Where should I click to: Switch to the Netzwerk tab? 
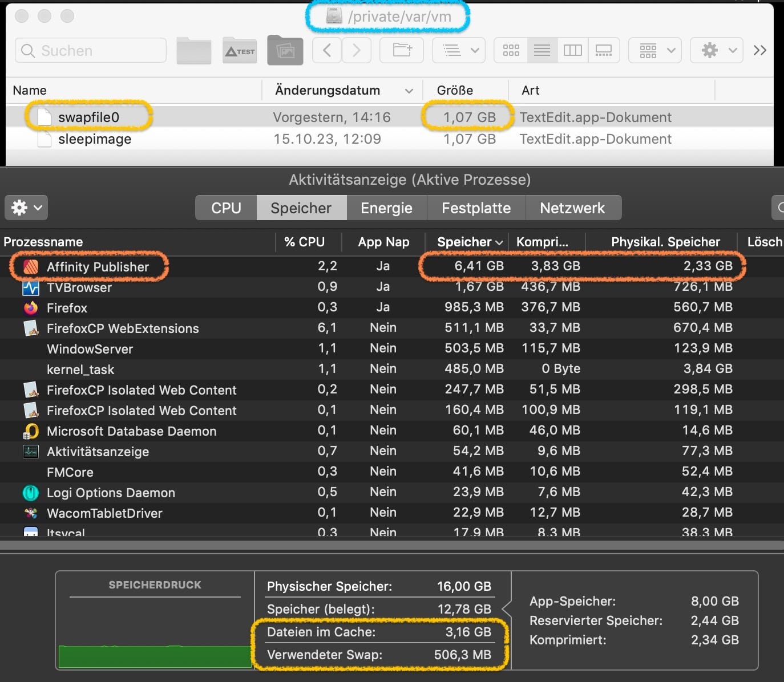[x=572, y=208]
